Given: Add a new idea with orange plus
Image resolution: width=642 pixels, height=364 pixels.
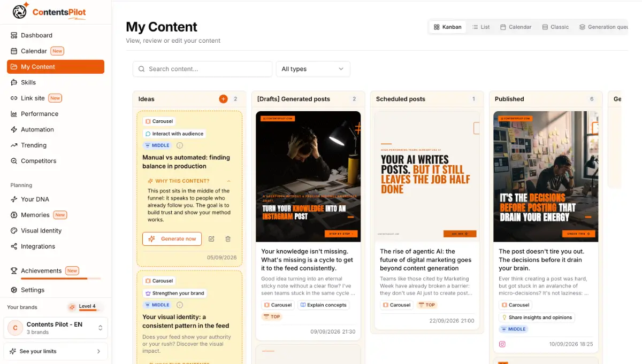Looking at the screenshot, I should coord(223,99).
